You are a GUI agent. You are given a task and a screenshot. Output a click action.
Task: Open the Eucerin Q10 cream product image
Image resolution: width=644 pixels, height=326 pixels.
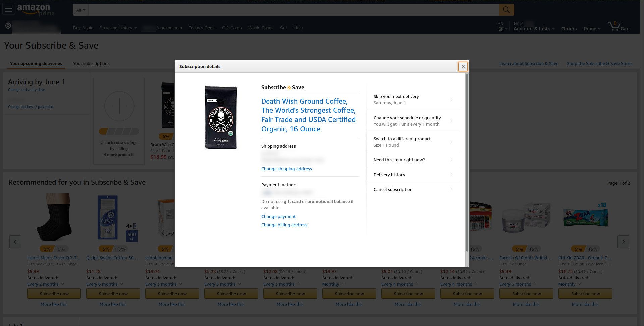pos(526,218)
